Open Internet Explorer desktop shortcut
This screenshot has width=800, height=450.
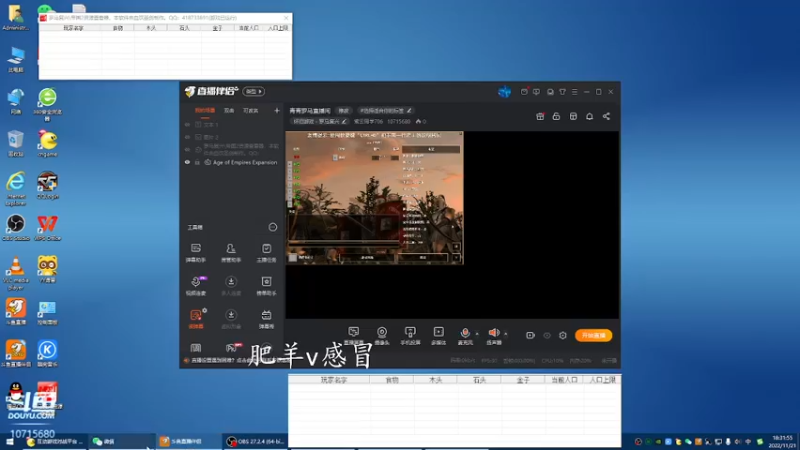16,189
